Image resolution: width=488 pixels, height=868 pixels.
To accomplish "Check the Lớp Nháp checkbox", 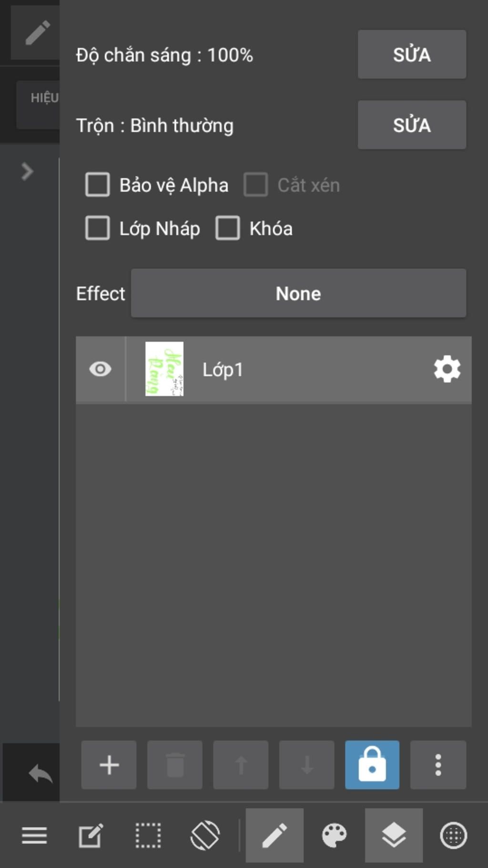I will (x=98, y=228).
